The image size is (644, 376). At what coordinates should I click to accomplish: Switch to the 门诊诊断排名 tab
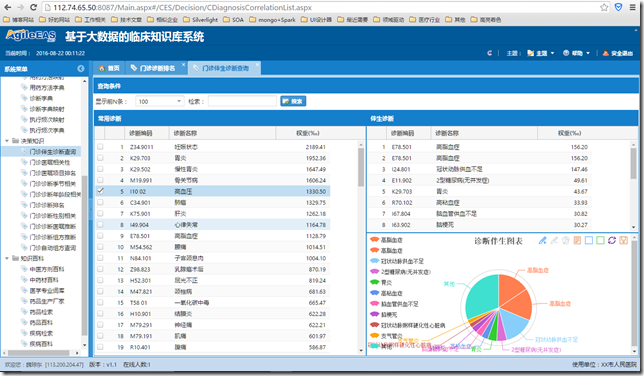coord(156,68)
